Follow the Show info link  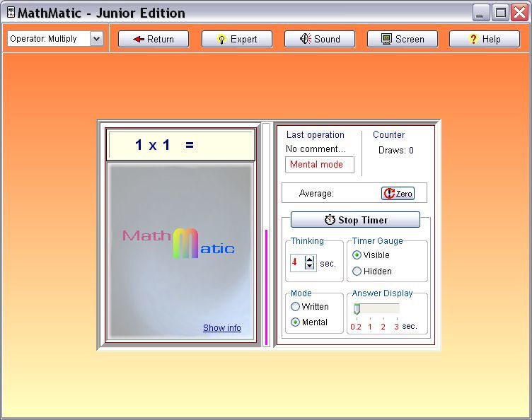[222, 328]
